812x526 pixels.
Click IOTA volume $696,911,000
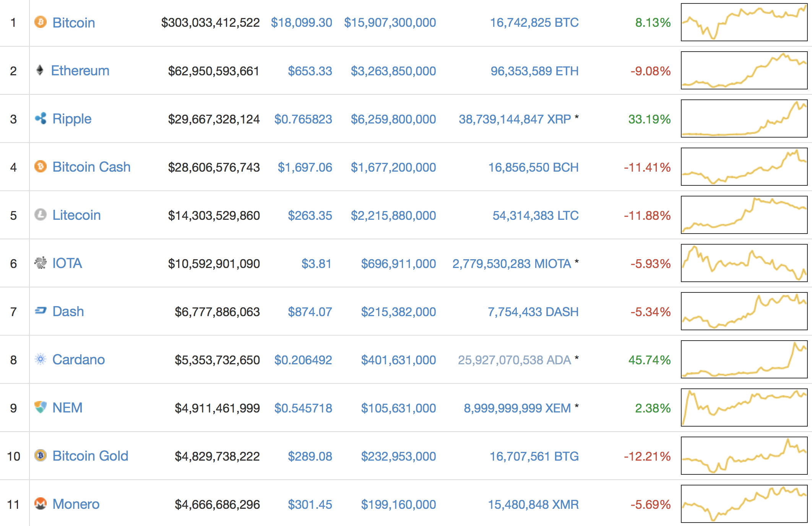tap(399, 263)
